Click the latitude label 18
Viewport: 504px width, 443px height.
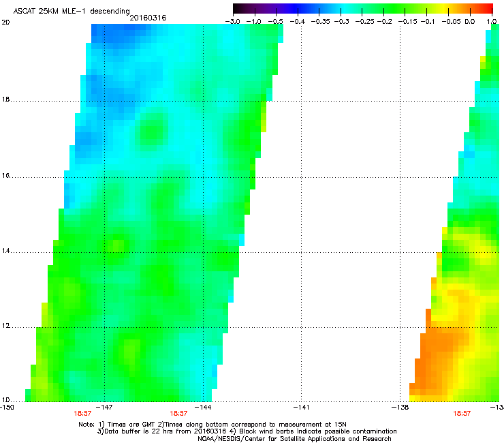coord(5,100)
